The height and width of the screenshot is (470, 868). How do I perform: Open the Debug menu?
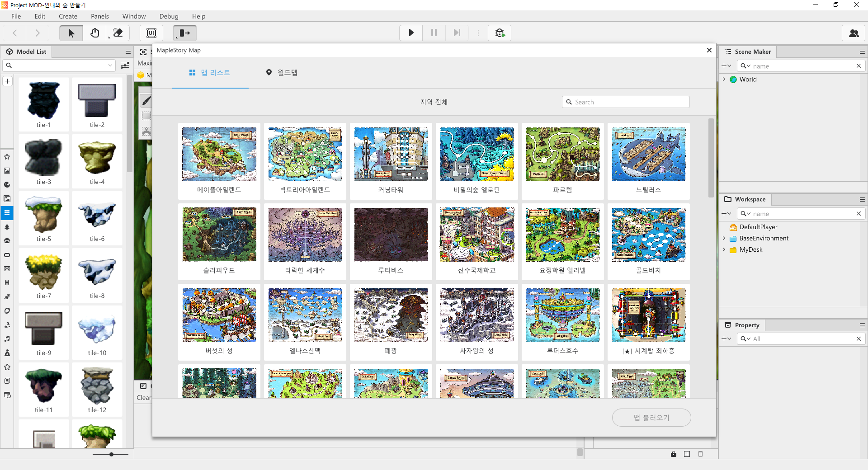coord(169,16)
